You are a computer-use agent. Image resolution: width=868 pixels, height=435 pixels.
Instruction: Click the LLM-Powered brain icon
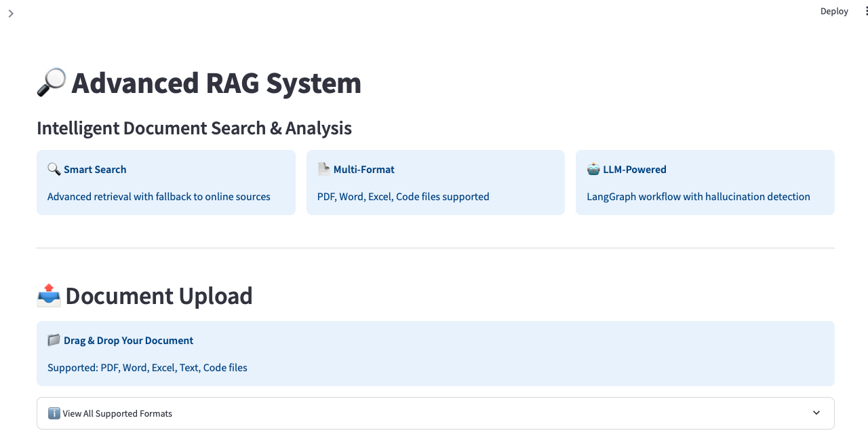[x=593, y=169]
